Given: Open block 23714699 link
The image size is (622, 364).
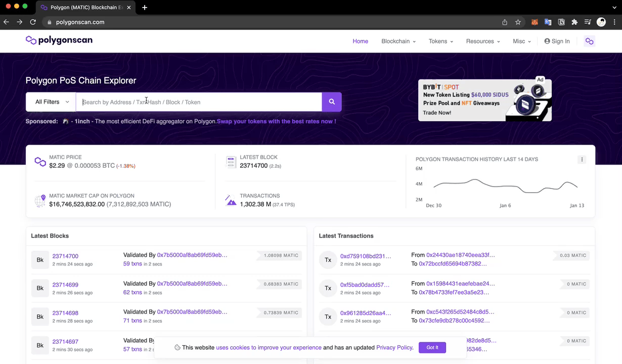Looking at the screenshot, I should [65, 285].
